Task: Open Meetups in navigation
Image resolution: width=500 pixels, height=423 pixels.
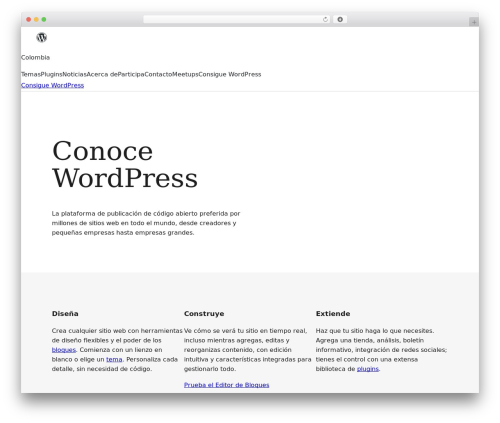Action: (x=185, y=74)
